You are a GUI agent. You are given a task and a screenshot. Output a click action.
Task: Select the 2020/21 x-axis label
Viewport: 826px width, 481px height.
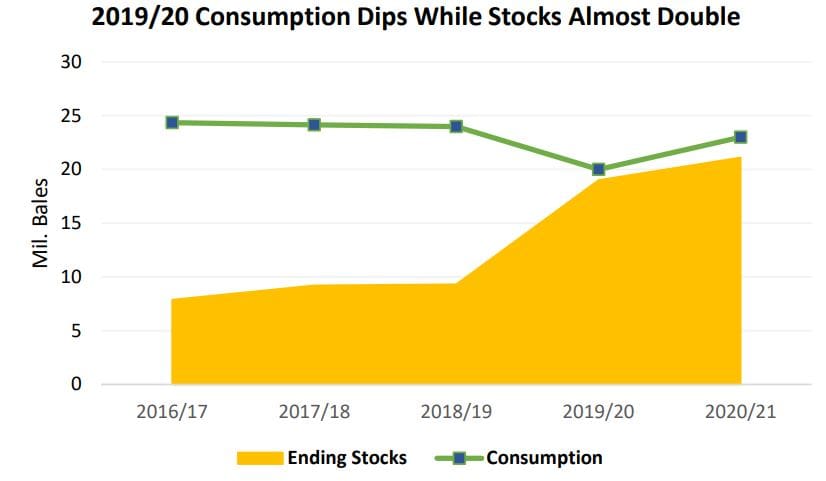[741, 411]
